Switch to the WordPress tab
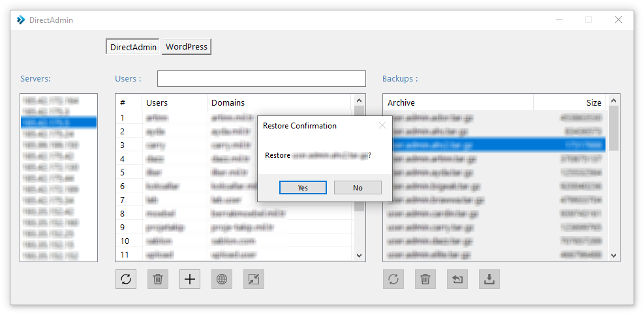This screenshot has width=644, height=315. click(x=187, y=47)
